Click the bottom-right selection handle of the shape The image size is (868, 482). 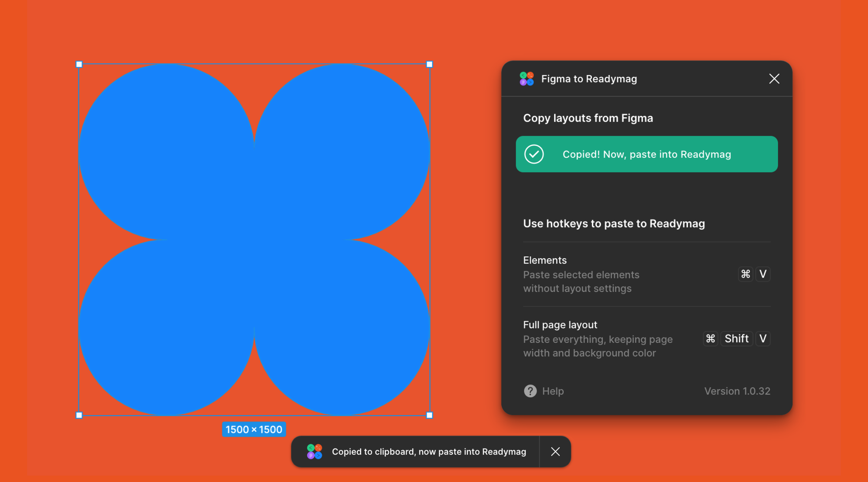coord(429,415)
